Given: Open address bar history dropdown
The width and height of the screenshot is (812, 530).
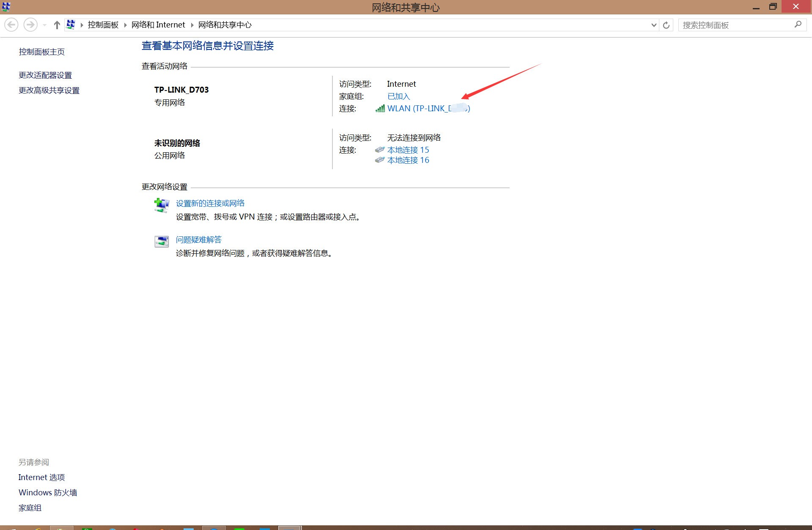Looking at the screenshot, I should 654,25.
